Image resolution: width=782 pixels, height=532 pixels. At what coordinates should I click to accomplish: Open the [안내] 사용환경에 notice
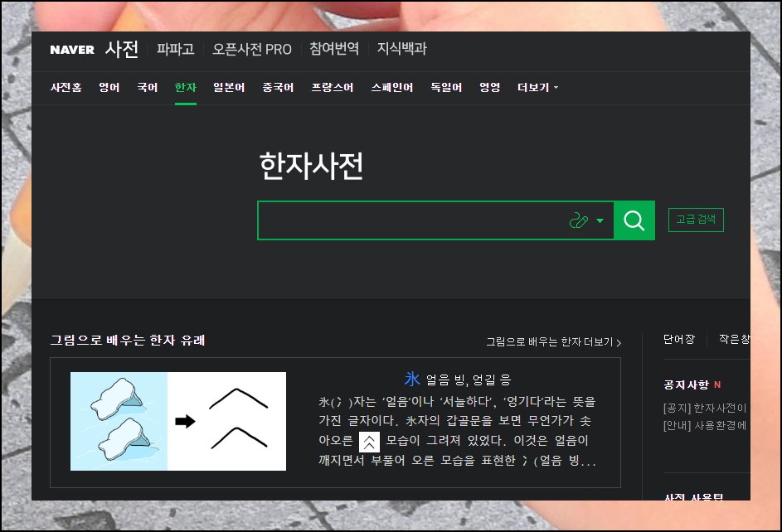tap(705, 425)
